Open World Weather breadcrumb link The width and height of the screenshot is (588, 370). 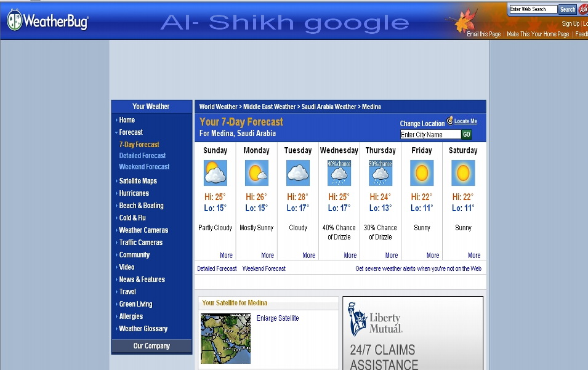point(218,107)
